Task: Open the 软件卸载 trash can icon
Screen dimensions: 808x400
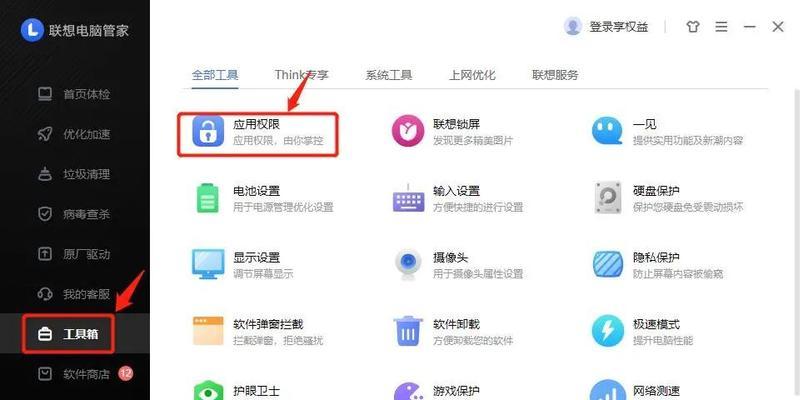Action: pyautogui.click(x=408, y=331)
